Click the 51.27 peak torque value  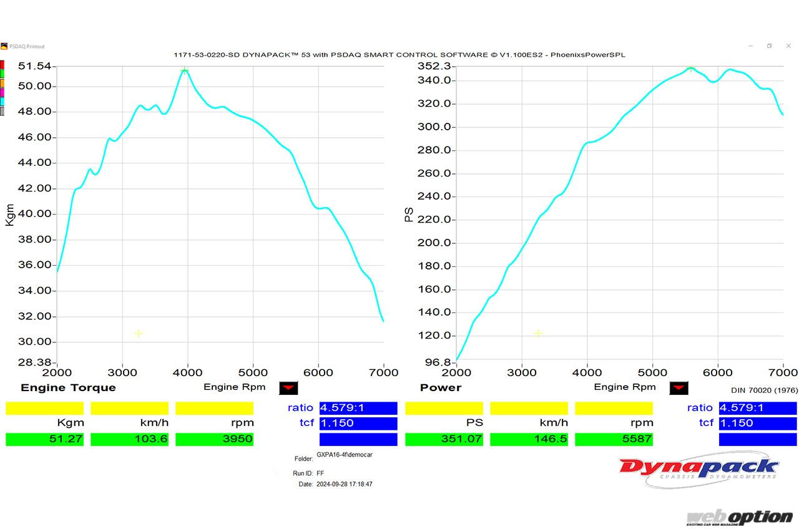click(44, 439)
